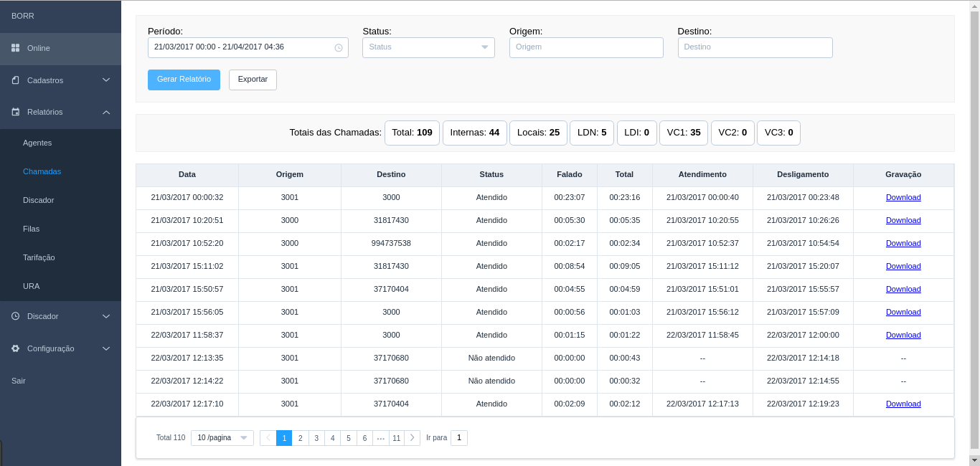980x466 pixels.
Task: Download recording for 21/03/2017 00:00:32 call
Action: pyautogui.click(x=903, y=197)
